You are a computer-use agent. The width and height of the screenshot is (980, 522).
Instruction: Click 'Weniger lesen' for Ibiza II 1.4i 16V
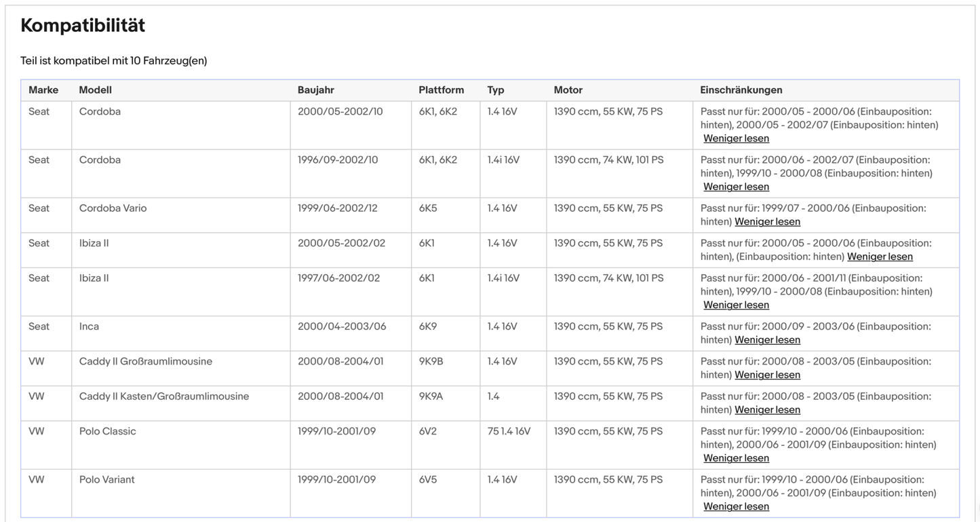click(x=736, y=305)
